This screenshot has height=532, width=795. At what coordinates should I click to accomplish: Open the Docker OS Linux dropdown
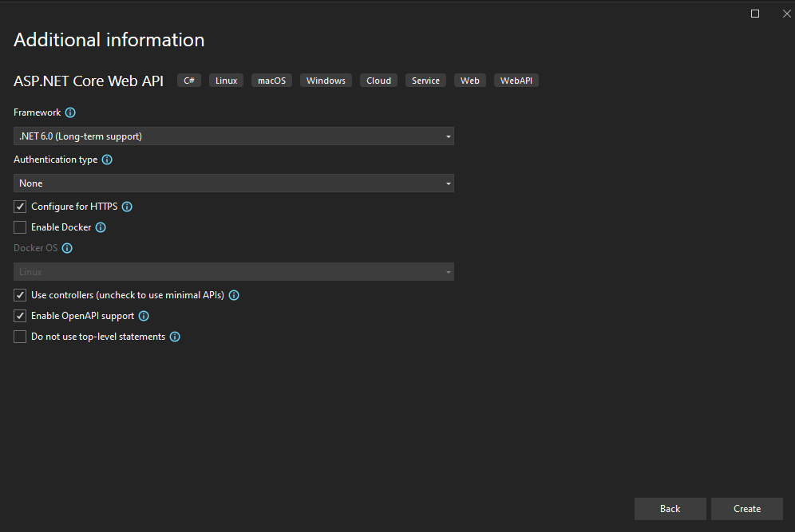click(x=234, y=272)
